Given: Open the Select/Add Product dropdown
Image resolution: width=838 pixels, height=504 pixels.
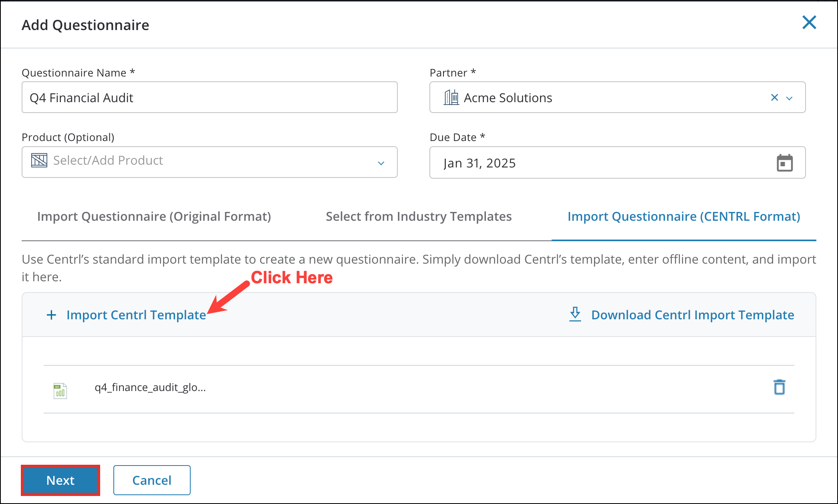Looking at the screenshot, I should point(209,162).
